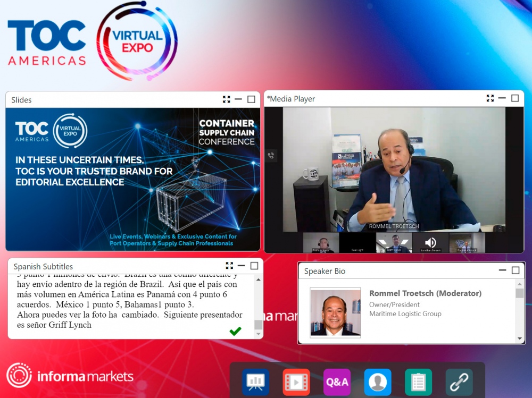This screenshot has height=398, width=532.
Task: Open the green clipboard widget in the dock
Action: coord(418,382)
